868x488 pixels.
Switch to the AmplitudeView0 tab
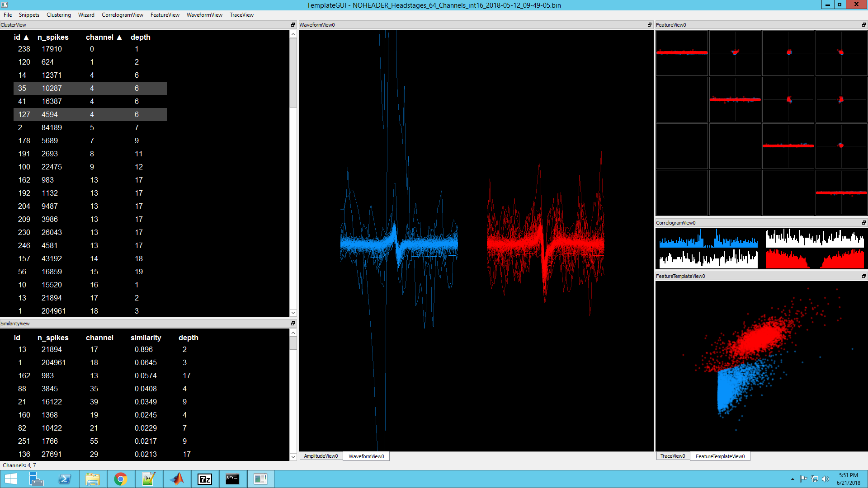point(321,456)
